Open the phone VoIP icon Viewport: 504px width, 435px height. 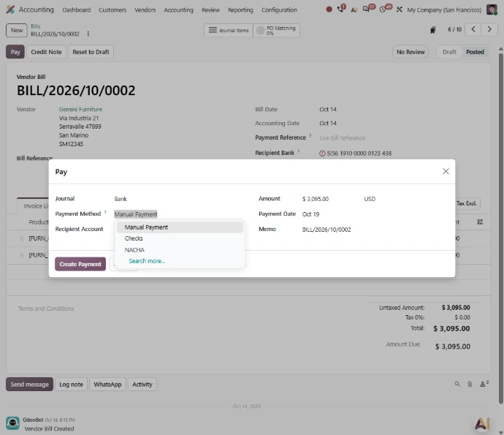(x=340, y=9)
